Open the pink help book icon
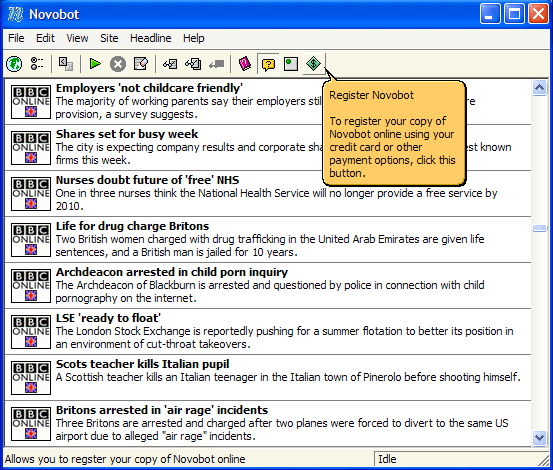Image resolution: width=553 pixels, height=470 pixels. click(245, 64)
